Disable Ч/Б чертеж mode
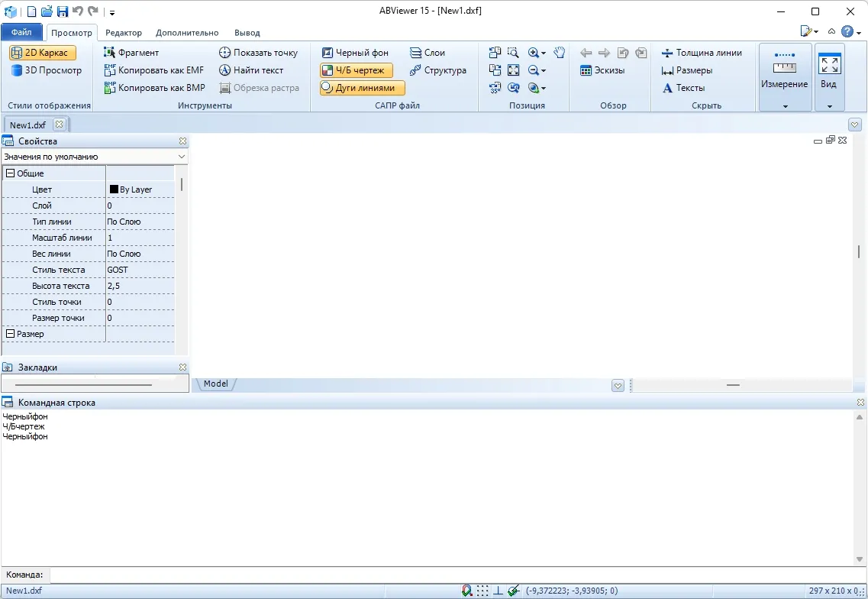 pos(356,70)
